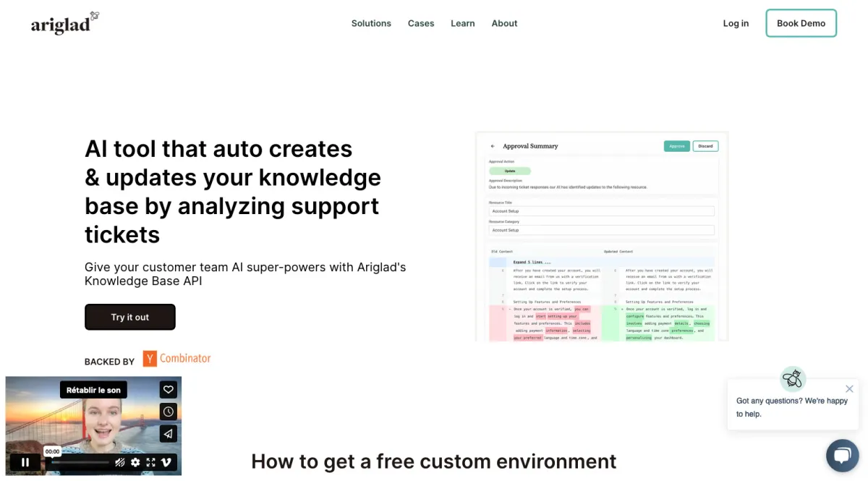Click the Approval Summary screenshot image
Viewport: 868px width, 481px height.
tap(602, 237)
